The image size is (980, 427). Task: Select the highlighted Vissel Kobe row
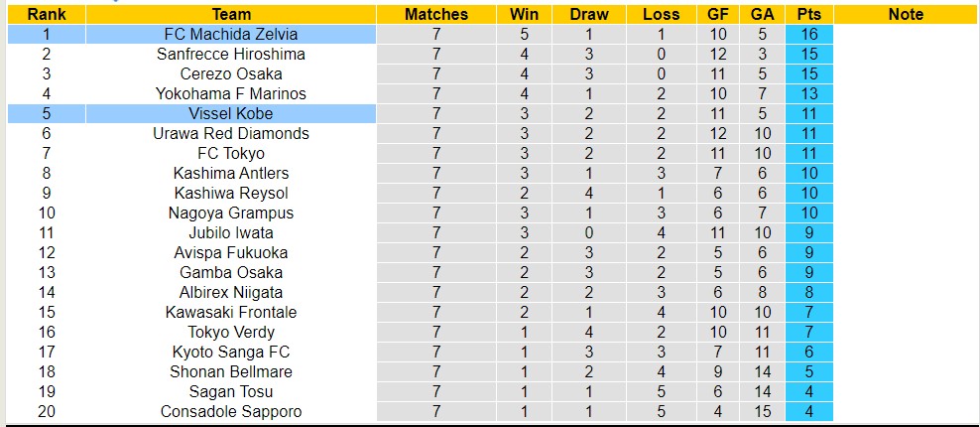point(231,113)
